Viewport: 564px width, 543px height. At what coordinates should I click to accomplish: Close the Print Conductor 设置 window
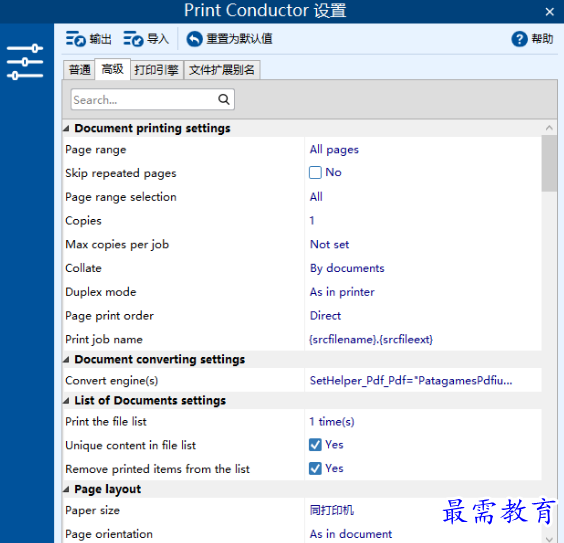549,12
